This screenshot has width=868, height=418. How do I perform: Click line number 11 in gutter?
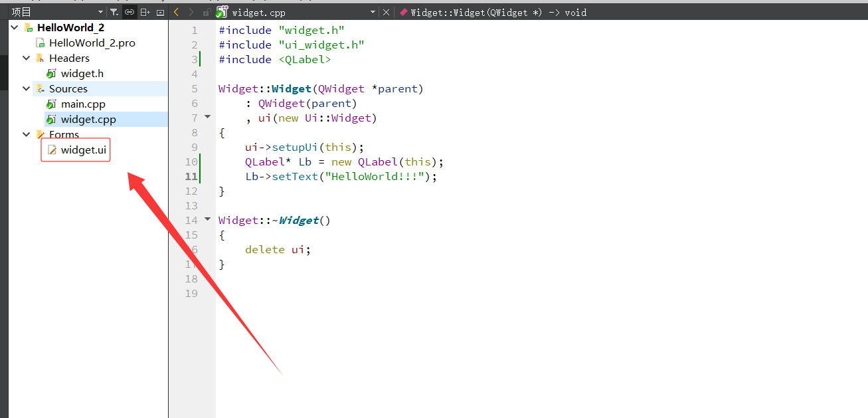191,177
